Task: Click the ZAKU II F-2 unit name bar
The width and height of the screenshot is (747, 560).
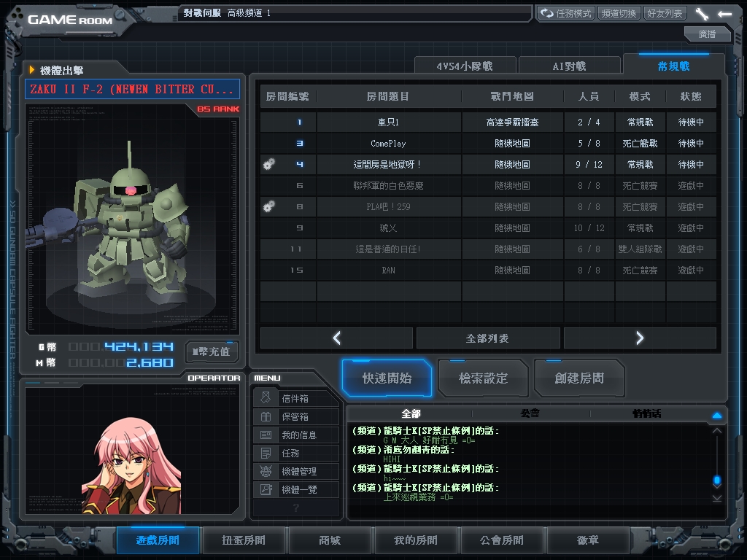Action: (132, 89)
